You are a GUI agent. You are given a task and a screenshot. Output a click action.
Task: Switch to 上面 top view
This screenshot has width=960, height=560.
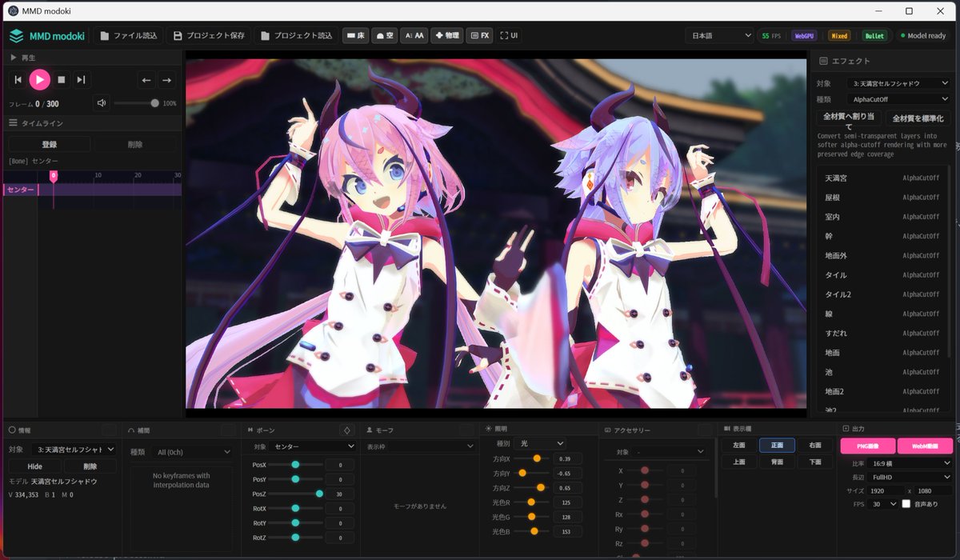738,462
